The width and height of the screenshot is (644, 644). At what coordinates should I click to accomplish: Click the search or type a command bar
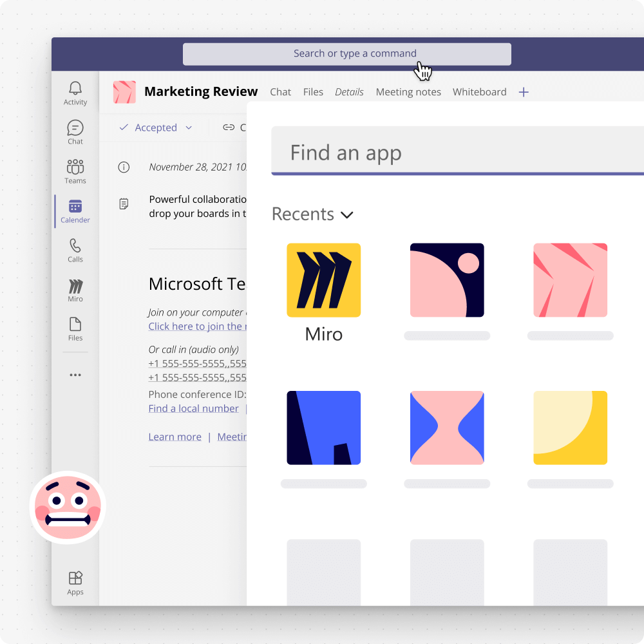coord(346,53)
